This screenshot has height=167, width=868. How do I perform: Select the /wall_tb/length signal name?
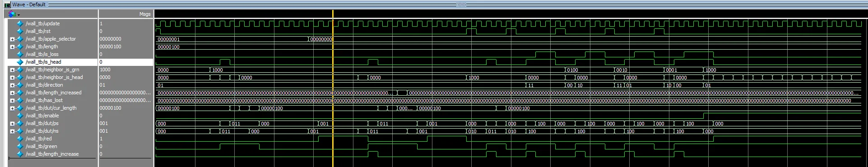(42, 46)
